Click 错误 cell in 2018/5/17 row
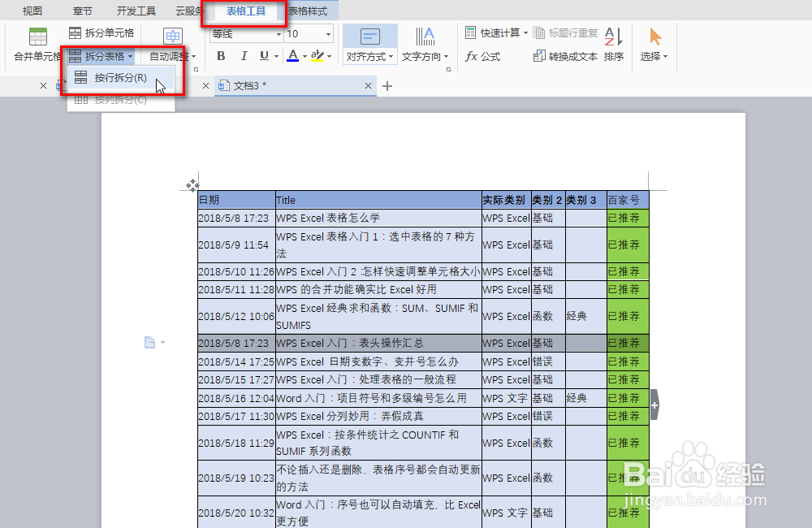812x528 pixels. coord(548,416)
